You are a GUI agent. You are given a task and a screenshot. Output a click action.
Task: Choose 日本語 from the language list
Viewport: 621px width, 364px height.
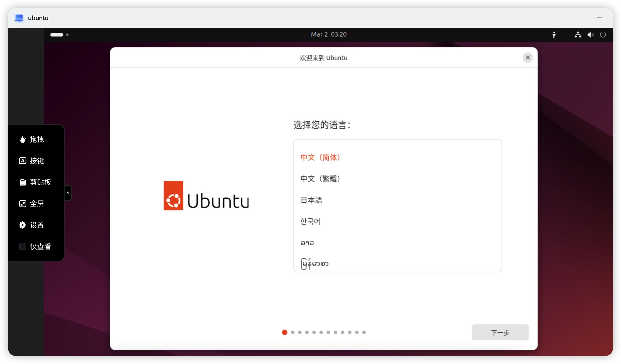311,200
